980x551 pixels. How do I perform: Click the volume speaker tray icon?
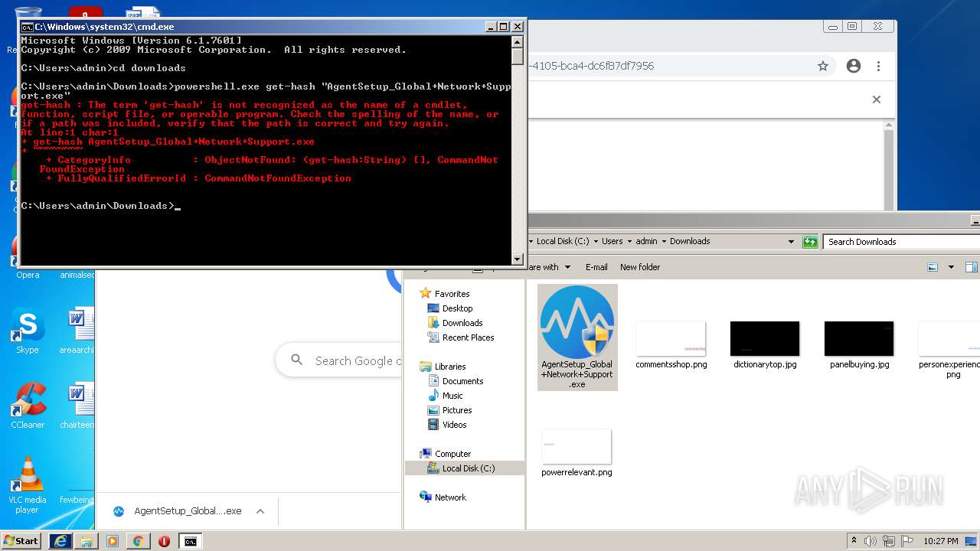(x=871, y=541)
